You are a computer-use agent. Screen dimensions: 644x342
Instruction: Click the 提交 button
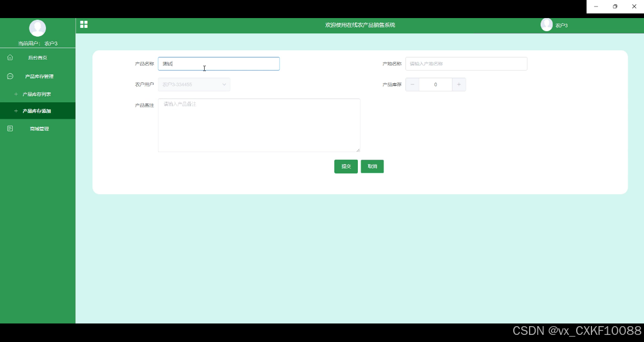tap(346, 166)
